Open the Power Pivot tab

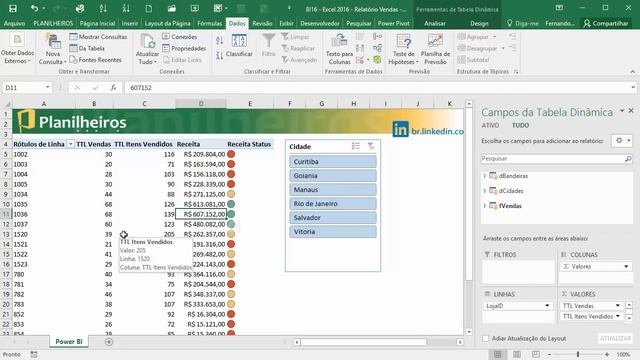pos(393,23)
